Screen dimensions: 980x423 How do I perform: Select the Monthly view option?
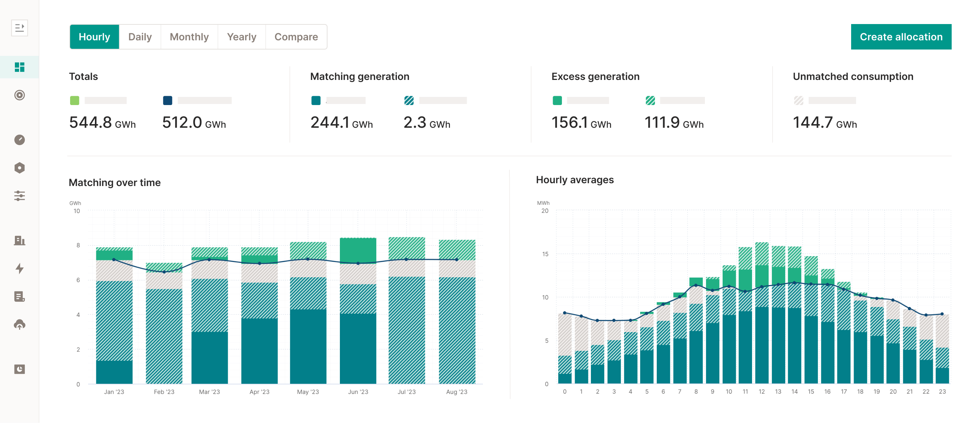[189, 36]
